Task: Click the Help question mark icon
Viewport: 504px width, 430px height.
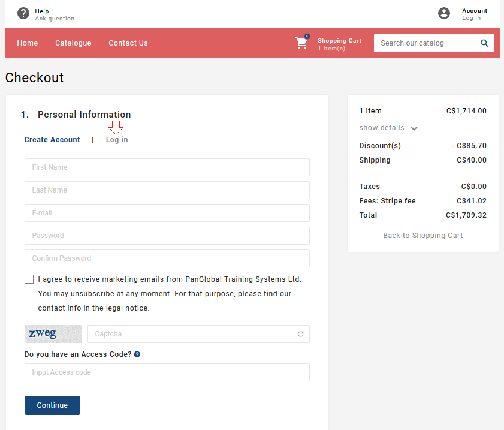Action: (x=23, y=14)
